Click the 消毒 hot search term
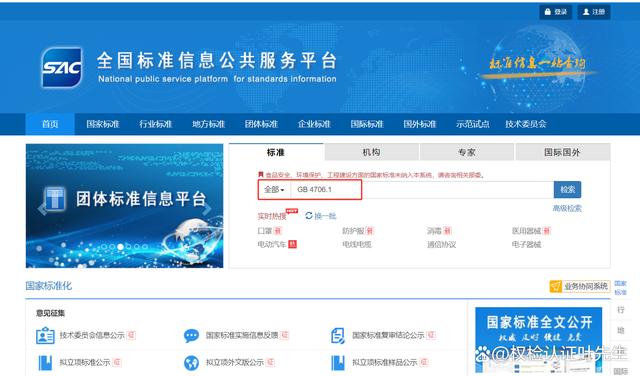This screenshot has width=640, height=376. 434,231
